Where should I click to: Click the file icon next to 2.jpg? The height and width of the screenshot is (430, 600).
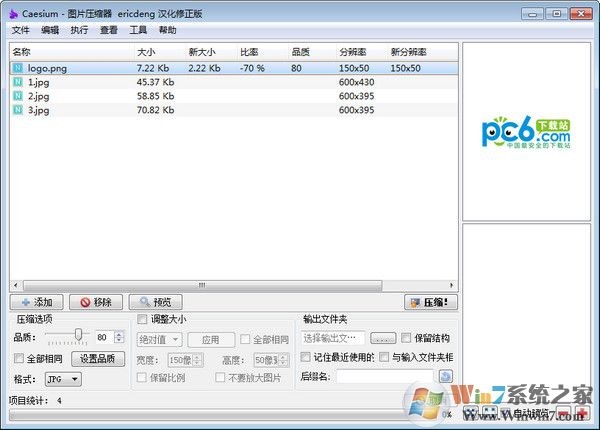click(x=18, y=96)
